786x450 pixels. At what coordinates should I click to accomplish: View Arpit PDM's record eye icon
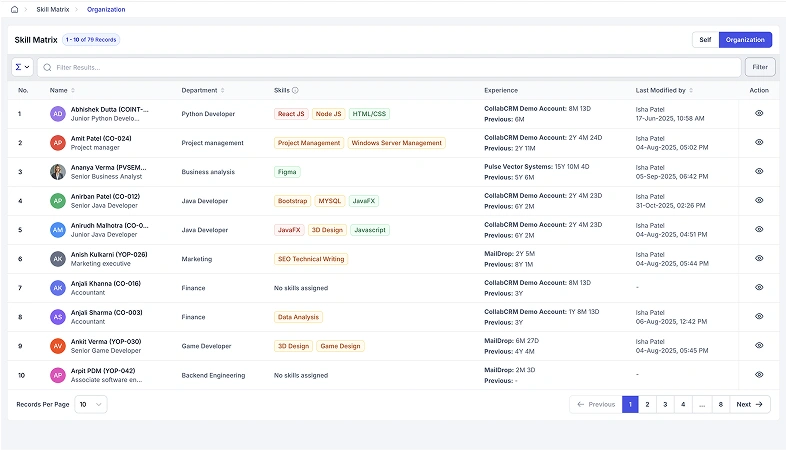[759, 374]
